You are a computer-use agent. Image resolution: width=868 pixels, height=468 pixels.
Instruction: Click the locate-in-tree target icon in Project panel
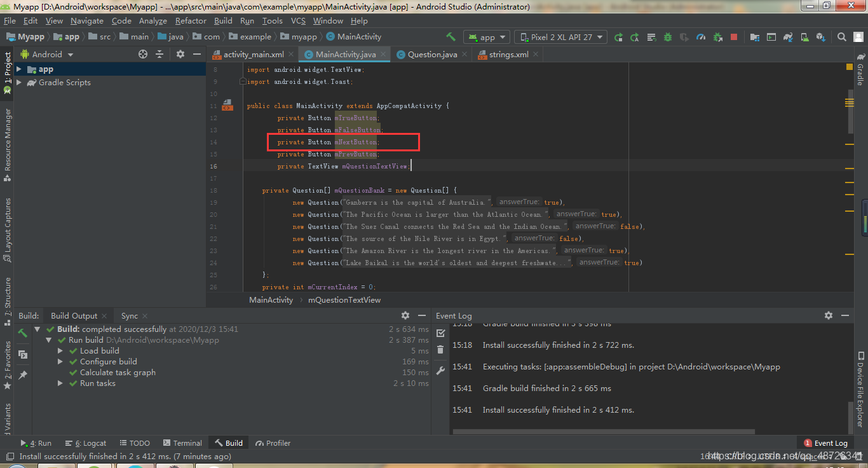click(143, 54)
